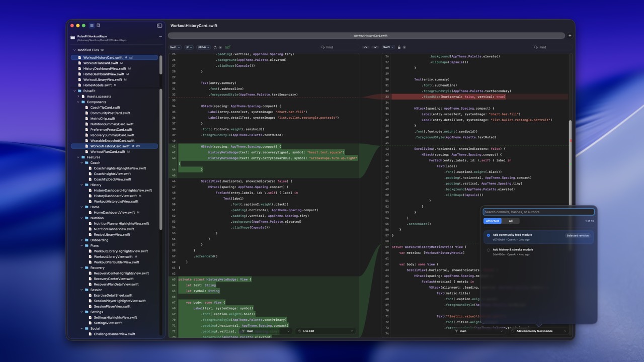Screen dimensions: 644x362
Task: Click the lock icon in right editor toolbar
Action: coord(399,47)
